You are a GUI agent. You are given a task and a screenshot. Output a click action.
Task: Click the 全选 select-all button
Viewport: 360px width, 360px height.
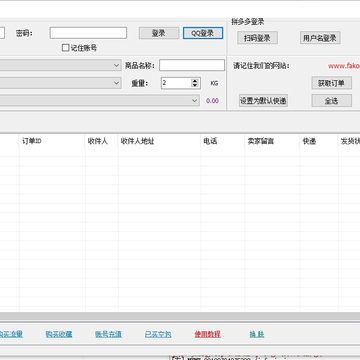coord(332,101)
